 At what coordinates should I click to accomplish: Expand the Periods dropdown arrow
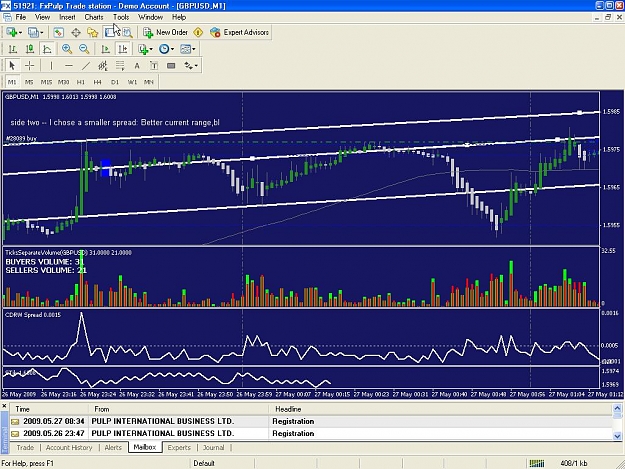coord(172,49)
